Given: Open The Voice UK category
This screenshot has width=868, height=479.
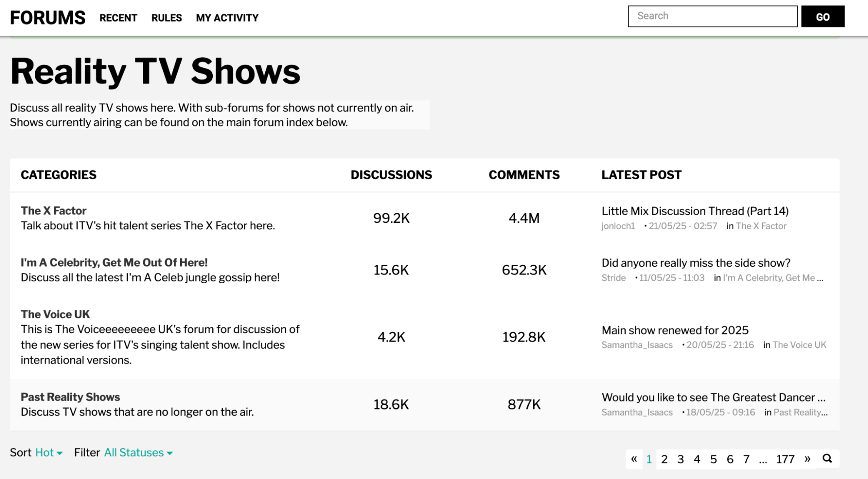Looking at the screenshot, I should [x=55, y=314].
